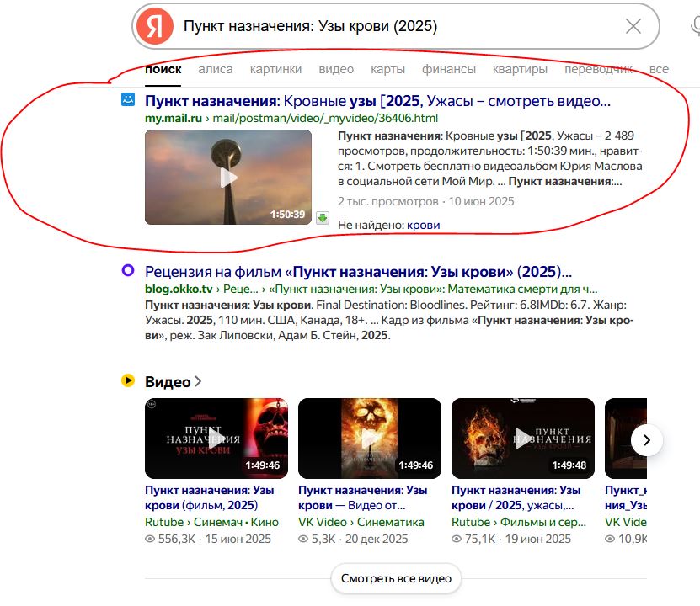The height and width of the screenshot is (606, 700).
Task: Open the VK Video Синематика video thumbnail
Action: (x=370, y=439)
